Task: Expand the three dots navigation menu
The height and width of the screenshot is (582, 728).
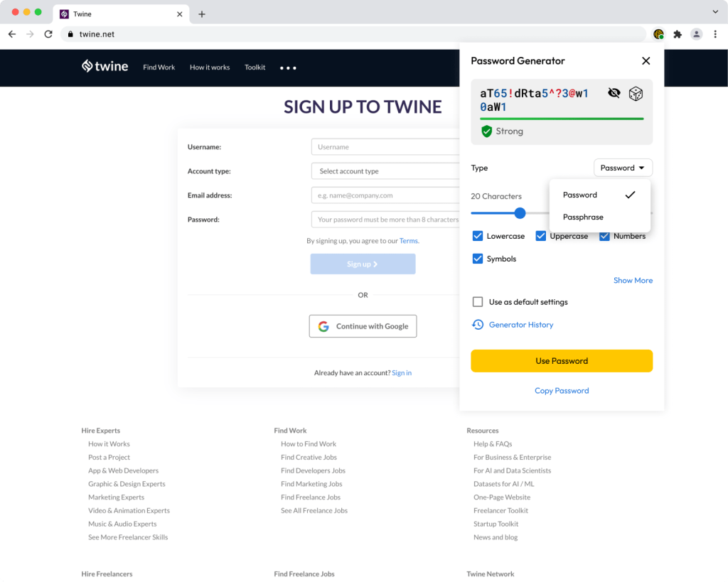Action: coord(288,68)
